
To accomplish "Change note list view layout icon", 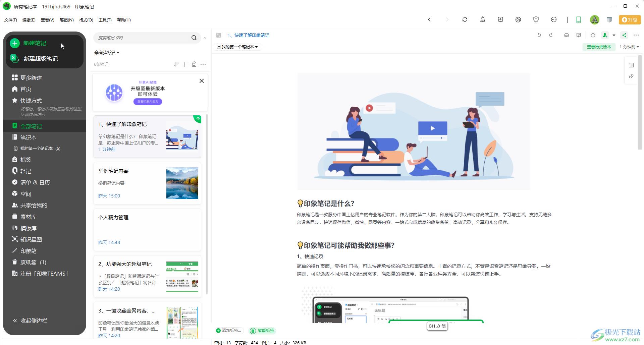I will 185,64.
